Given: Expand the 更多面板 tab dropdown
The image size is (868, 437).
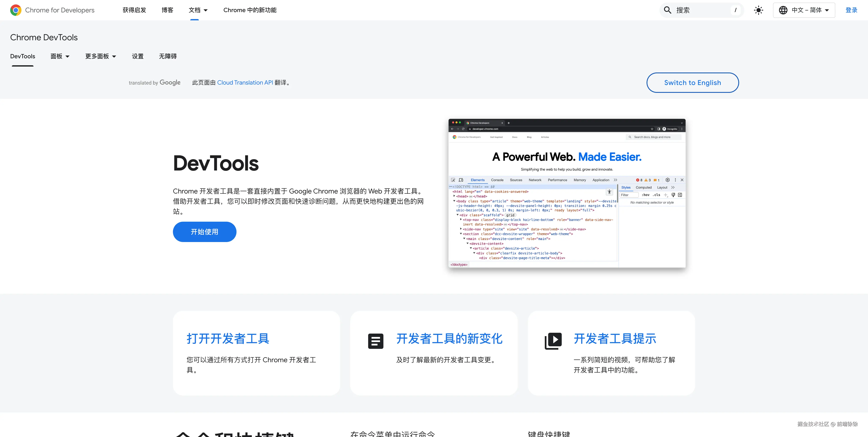Looking at the screenshot, I should pyautogui.click(x=100, y=56).
